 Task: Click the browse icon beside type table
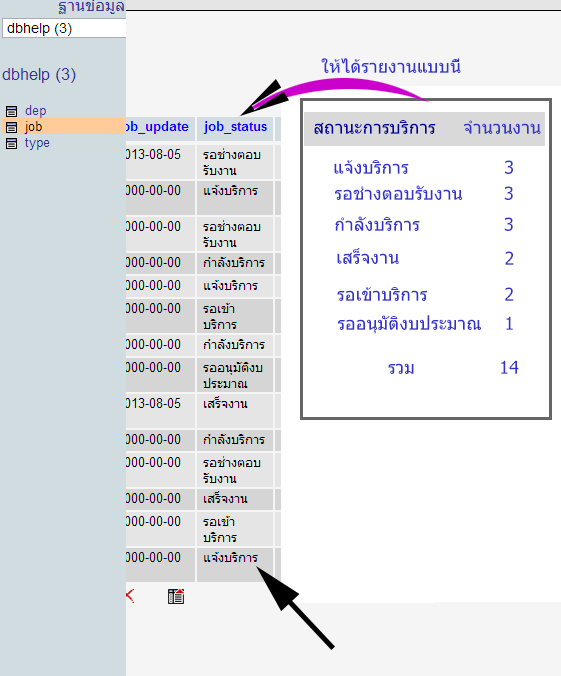11,143
